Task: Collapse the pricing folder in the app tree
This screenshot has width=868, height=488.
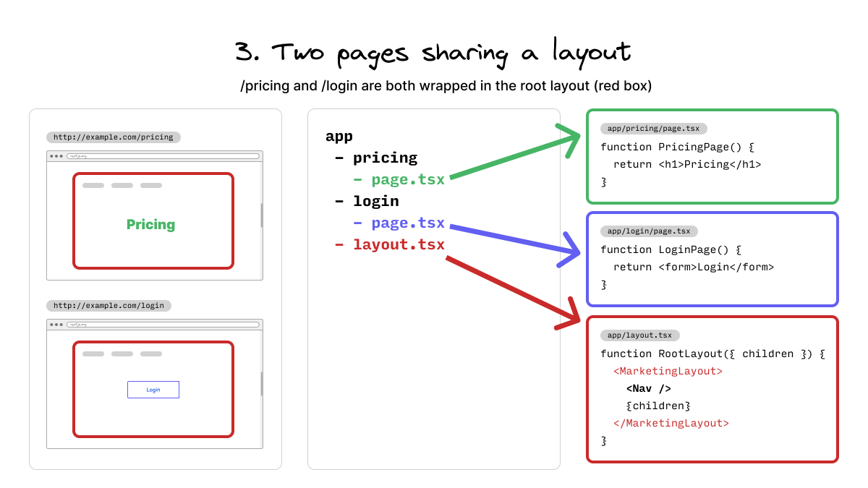Action: (386, 158)
